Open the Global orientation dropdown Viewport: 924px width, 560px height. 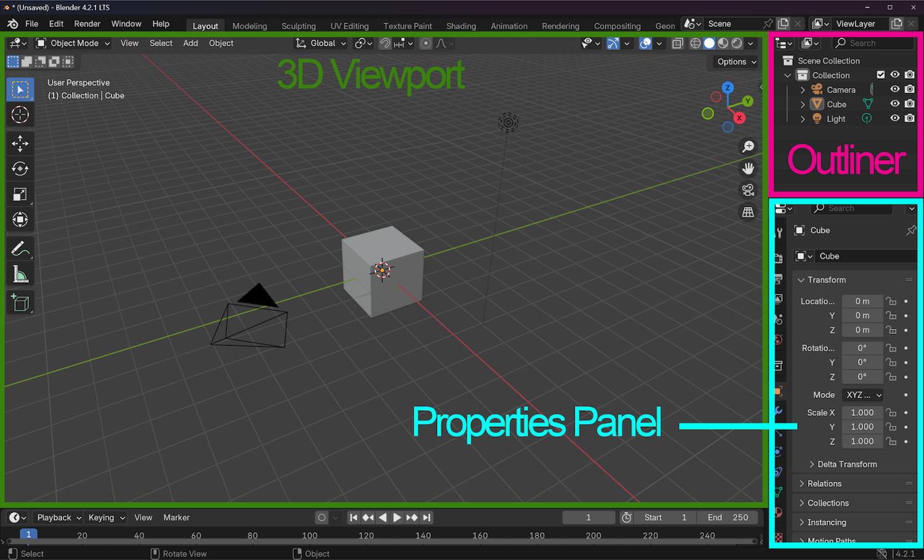[x=321, y=43]
